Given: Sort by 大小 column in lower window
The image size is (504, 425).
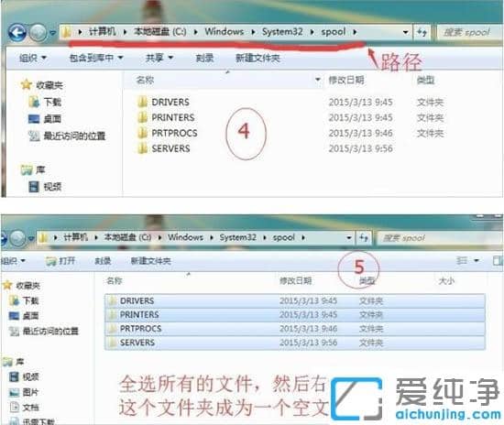Looking at the screenshot, I should click(446, 281).
